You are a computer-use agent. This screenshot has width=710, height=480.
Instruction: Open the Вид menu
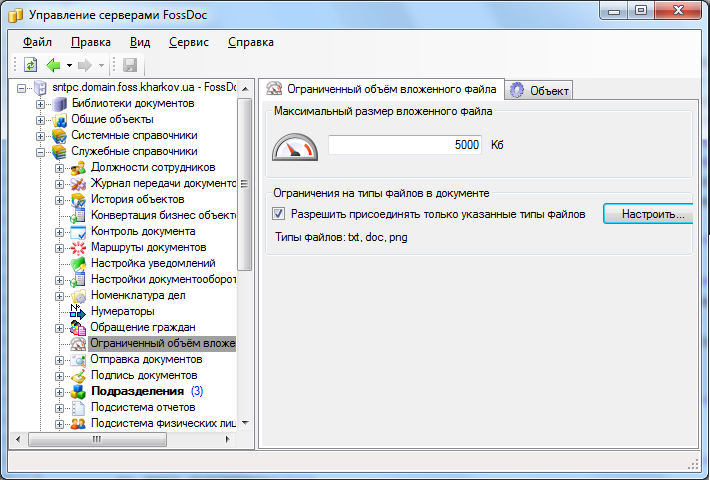pyautogui.click(x=140, y=42)
